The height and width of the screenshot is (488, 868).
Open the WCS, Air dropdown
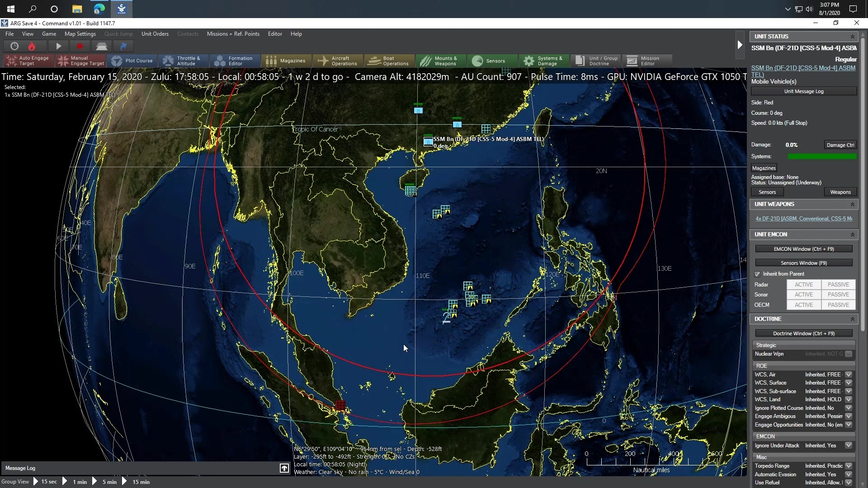click(x=849, y=375)
